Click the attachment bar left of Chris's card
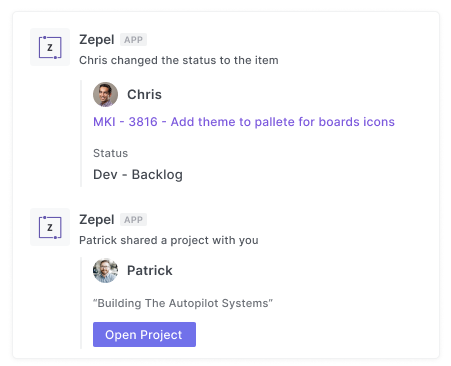 point(81,133)
